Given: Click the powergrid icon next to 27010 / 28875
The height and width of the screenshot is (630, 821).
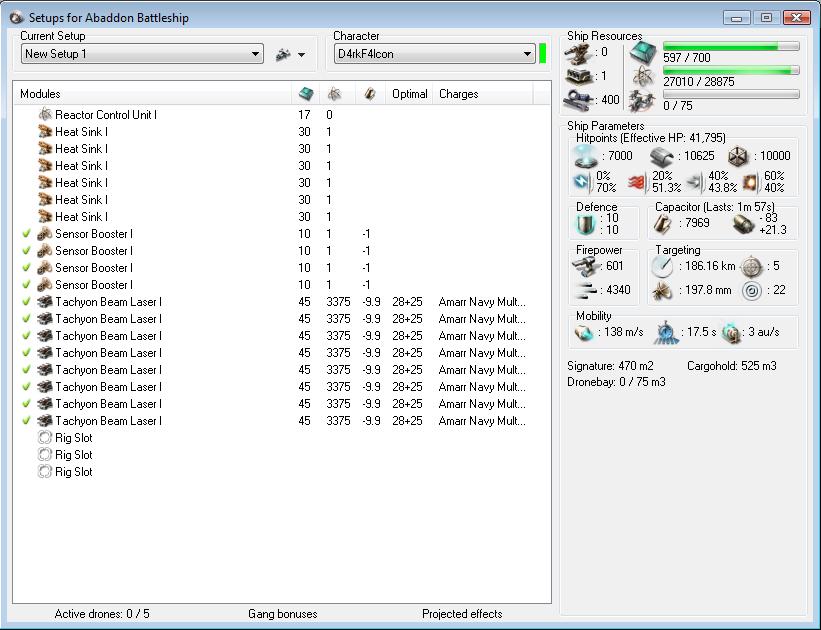Looking at the screenshot, I should tap(642, 76).
